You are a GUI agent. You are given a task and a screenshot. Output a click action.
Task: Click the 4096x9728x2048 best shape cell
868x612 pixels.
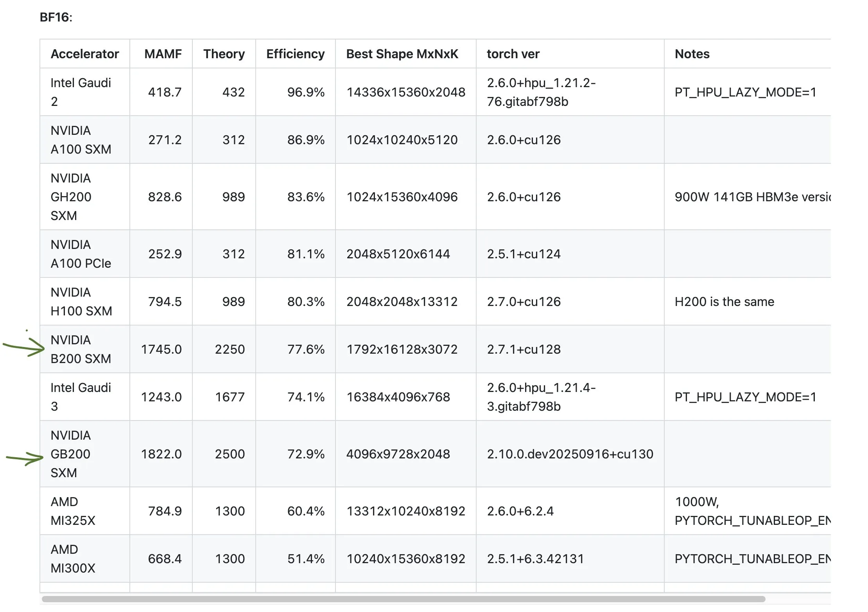point(398,454)
